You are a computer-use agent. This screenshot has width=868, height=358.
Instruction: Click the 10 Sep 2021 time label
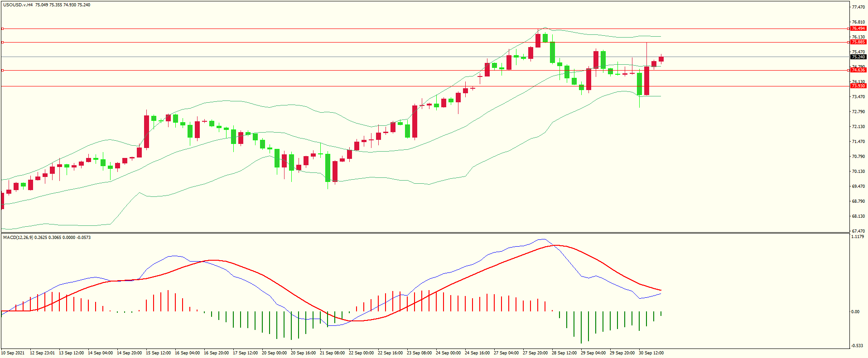tap(13, 353)
